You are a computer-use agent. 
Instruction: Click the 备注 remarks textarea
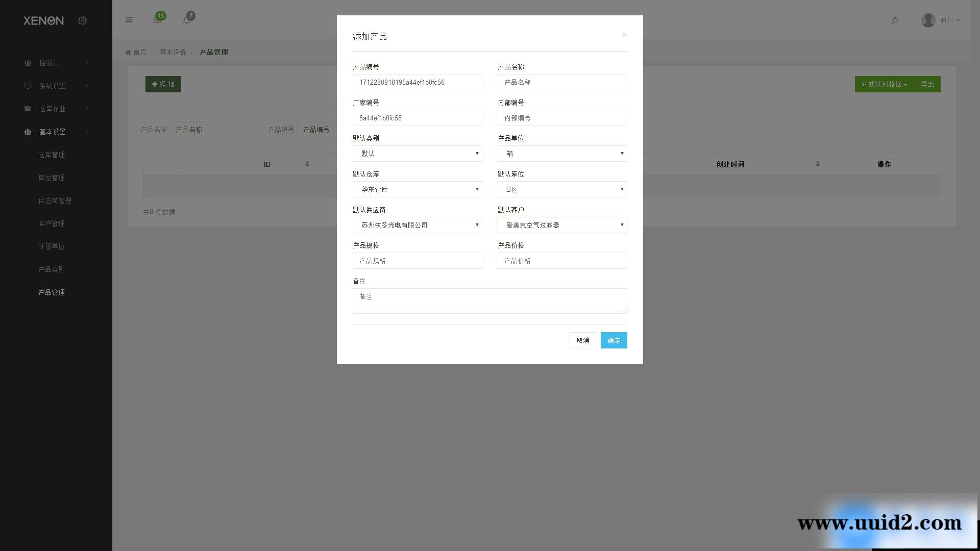(x=489, y=301)
